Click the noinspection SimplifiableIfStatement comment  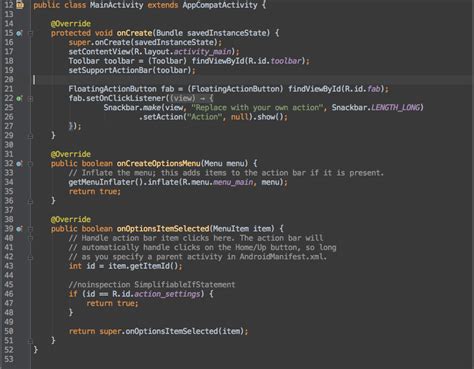[x=152, y=285]
